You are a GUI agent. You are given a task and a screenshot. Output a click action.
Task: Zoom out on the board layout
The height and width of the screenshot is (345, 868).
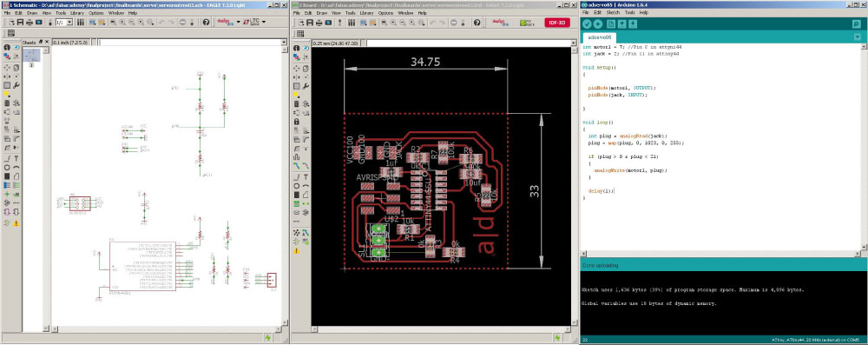tap(403, 23)
